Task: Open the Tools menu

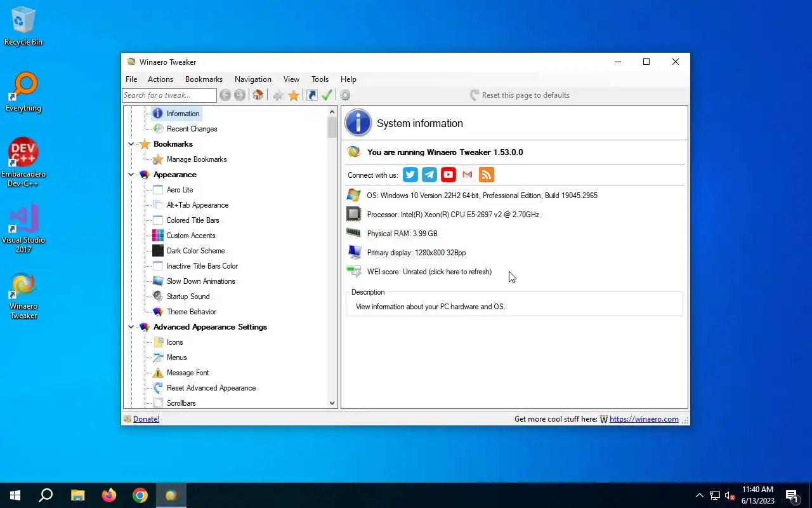Action: pos(320,79)
